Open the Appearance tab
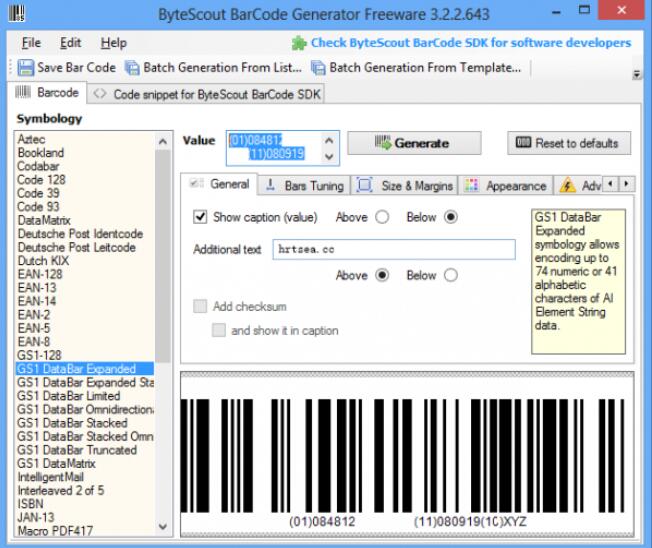Screen dimensions: 652x548 coord(506,185)
